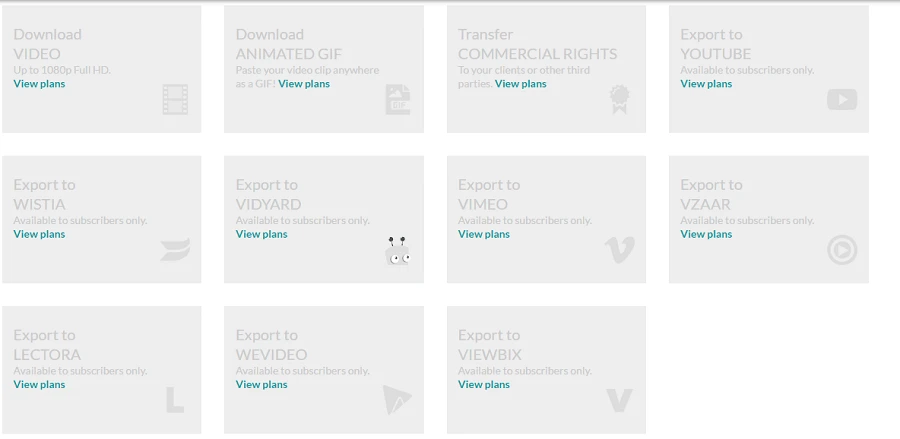Click the Viewbix V logo icon

pos(619,400)
